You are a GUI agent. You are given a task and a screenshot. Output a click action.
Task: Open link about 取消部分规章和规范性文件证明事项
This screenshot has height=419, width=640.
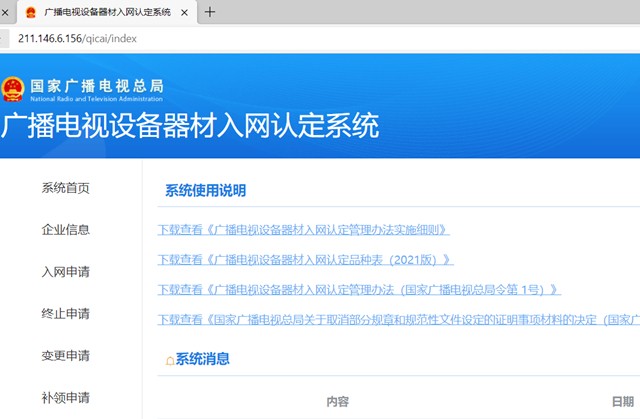click(398, 320)
